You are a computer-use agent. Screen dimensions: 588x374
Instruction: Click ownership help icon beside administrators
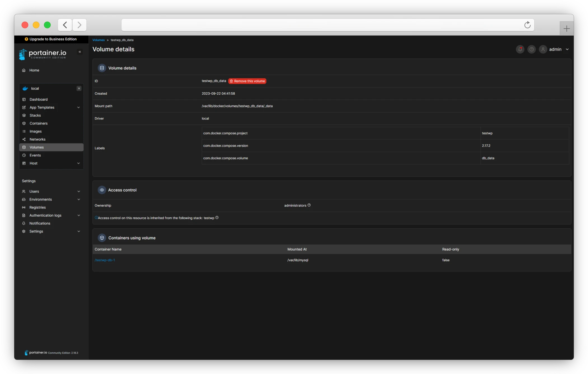[x=309, y=205]
